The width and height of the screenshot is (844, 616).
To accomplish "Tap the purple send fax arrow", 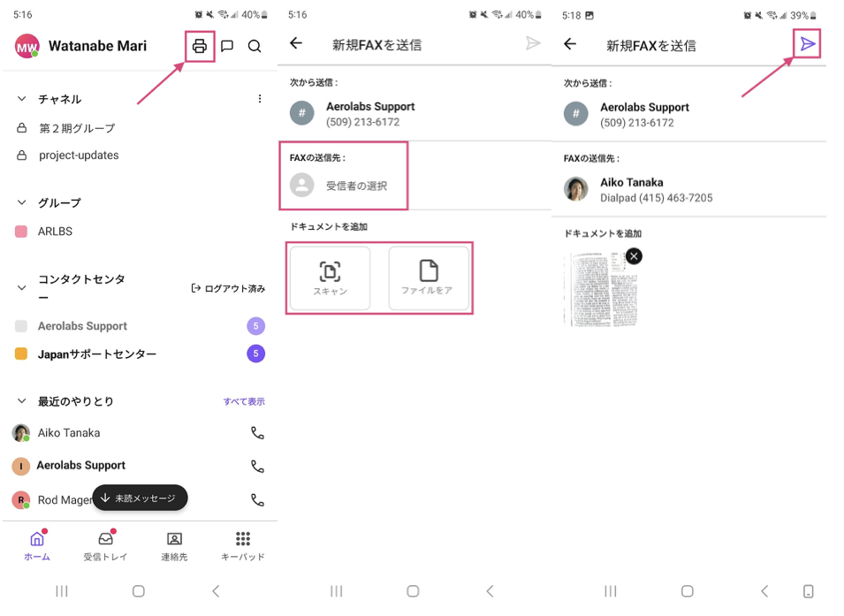I will pos(807,44).
